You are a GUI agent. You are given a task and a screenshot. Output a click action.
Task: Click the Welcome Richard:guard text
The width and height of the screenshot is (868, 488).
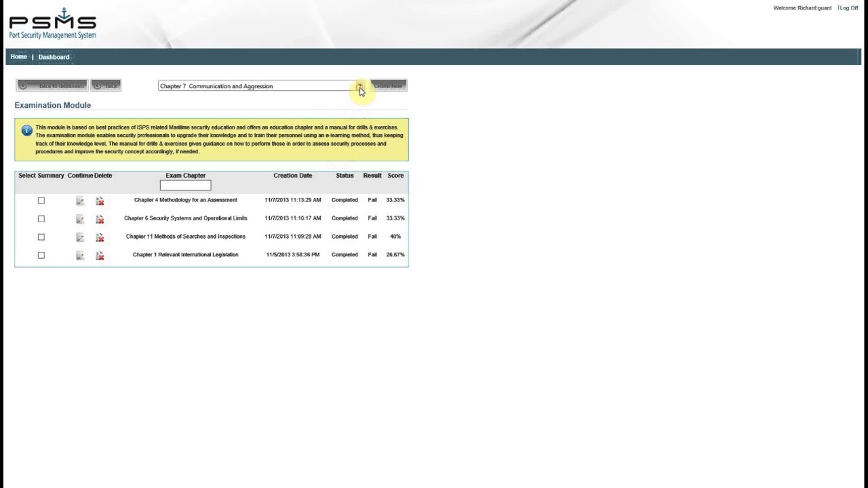tap(802, 8)
